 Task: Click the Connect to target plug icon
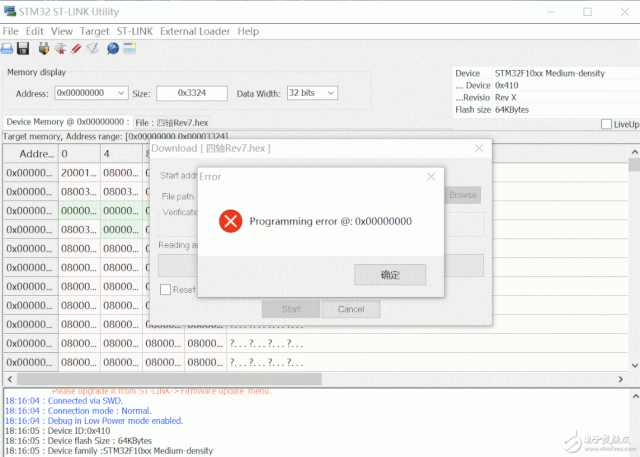click(x=44, y=49)
